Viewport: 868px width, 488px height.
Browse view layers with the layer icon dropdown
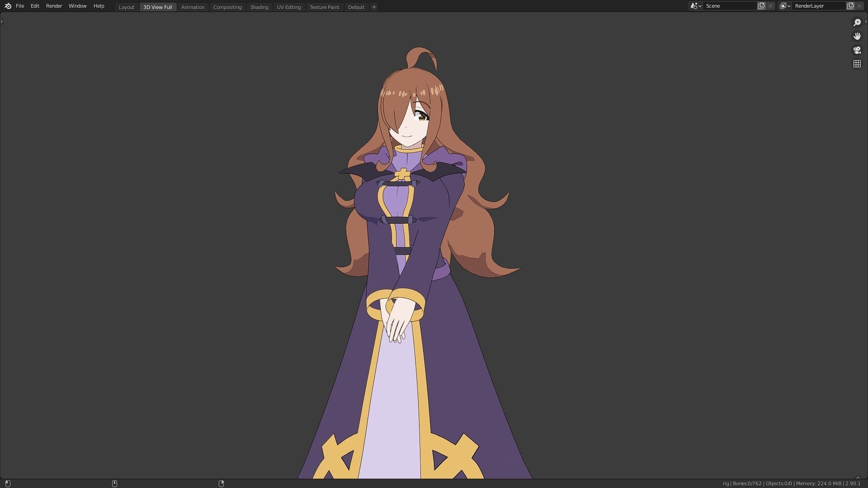tap(785, 6)
